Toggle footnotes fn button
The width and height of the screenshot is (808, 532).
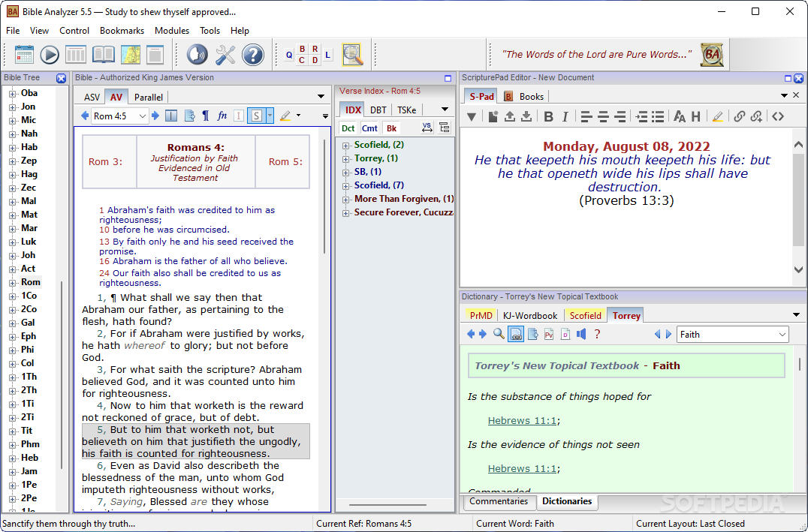point(222,116)
